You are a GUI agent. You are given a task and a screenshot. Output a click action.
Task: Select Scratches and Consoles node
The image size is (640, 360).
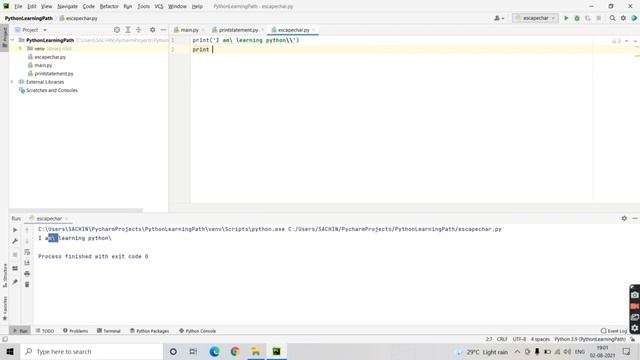click(x=51, y=91)
